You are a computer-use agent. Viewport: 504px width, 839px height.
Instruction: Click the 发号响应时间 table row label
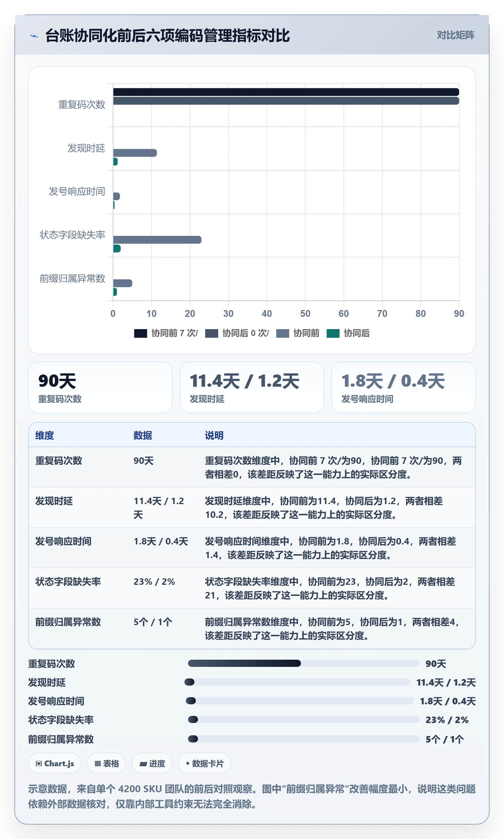point(63,541)
